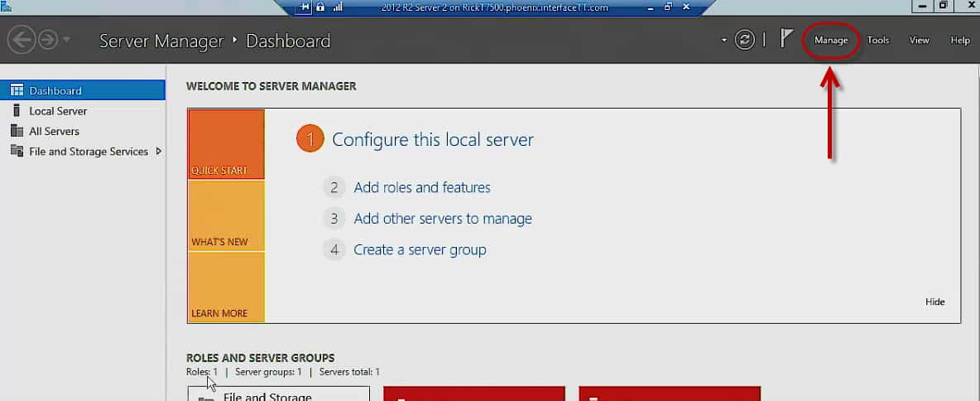Click the File and Storage Services icon
The height and width of the screenshot is (401, 980).
[17, 152]
